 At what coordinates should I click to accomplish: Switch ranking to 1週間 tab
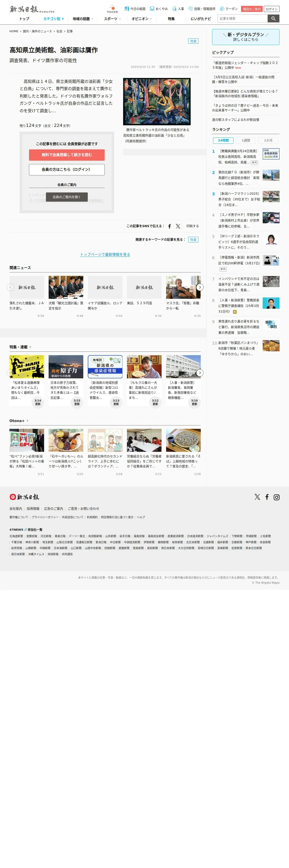click(x=246, y=141)
